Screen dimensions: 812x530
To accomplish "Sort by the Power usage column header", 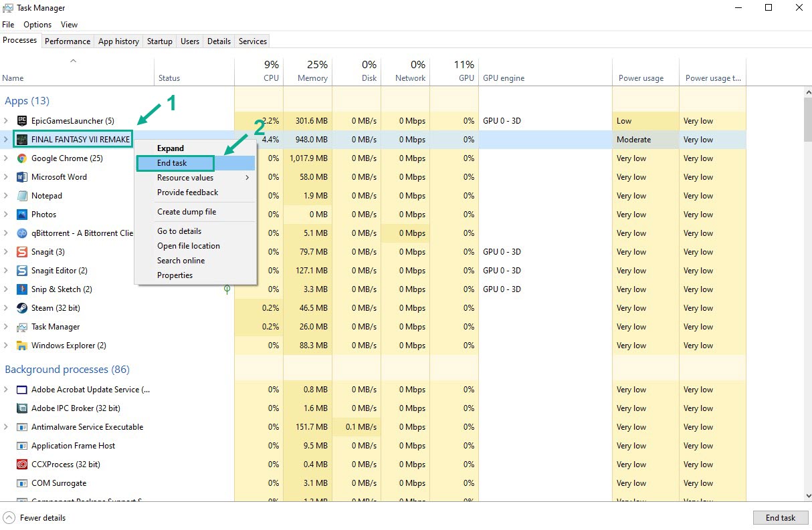I will (x=645, y=71).
